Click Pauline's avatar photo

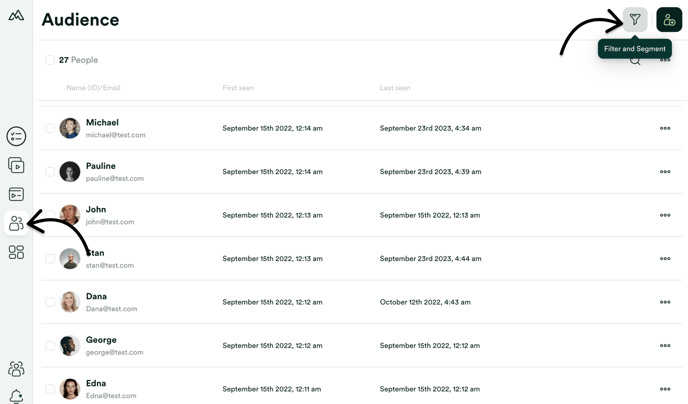[70, 172]
